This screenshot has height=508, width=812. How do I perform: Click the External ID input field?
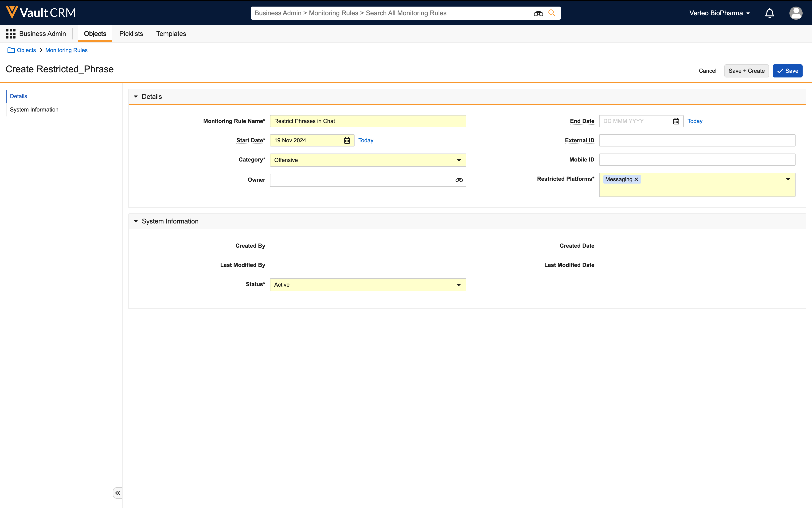pyautogui.click(x=697, y=140)
